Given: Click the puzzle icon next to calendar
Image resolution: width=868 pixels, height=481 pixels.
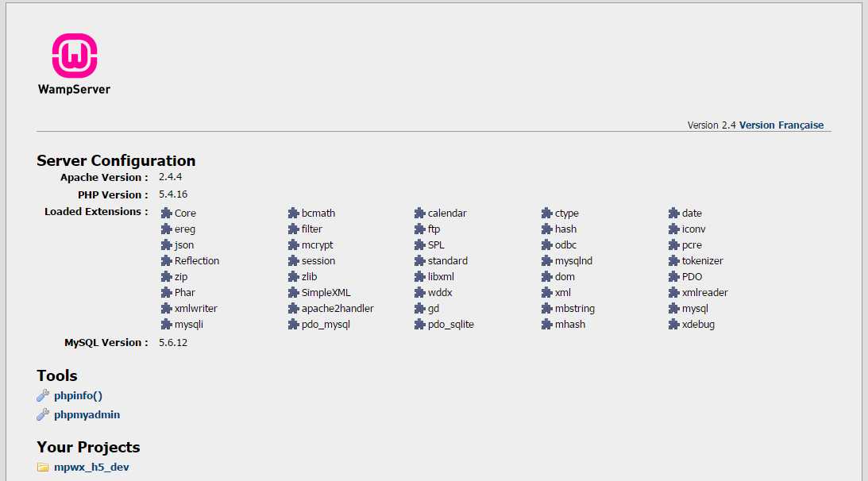Looking at the screenshot, I should (x=419, y=213).
